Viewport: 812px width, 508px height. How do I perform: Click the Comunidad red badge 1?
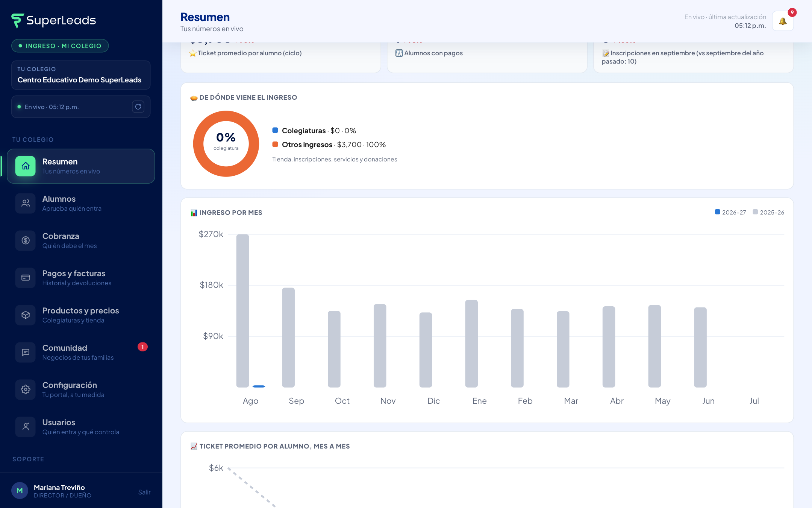click(x=142, y=347)
